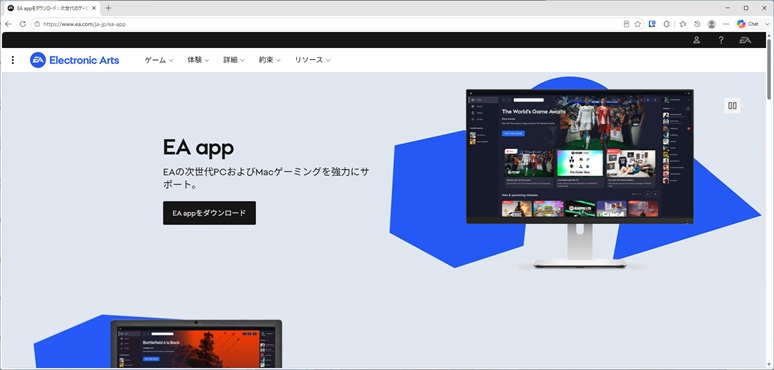
Task: Click the laptop Battlefield 6 image
Action: (196, 344)
